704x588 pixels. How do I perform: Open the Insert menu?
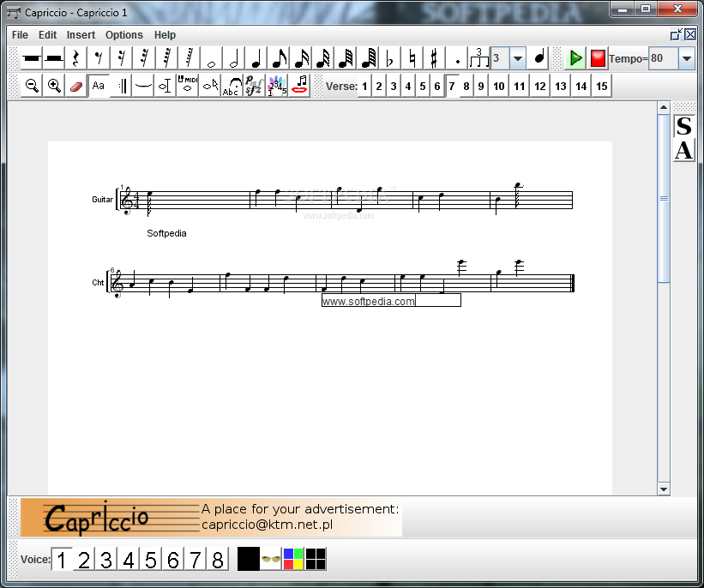[x=81, y=35]
